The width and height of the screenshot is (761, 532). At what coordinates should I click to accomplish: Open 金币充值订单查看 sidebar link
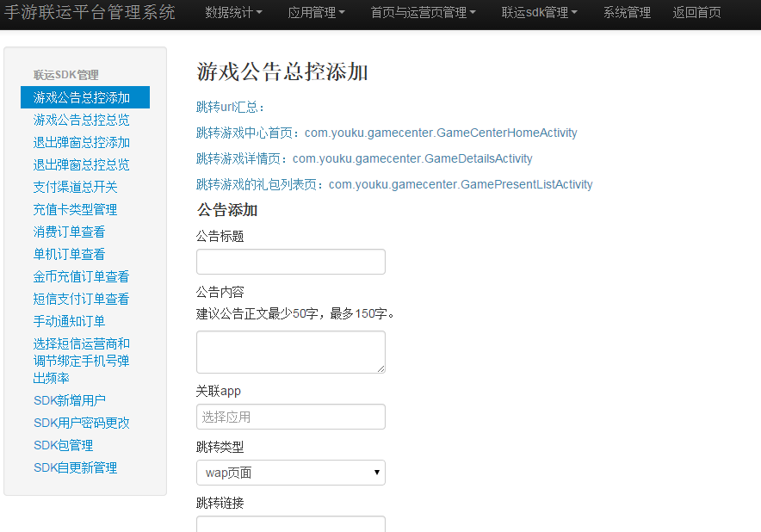[x=81, y=276]
